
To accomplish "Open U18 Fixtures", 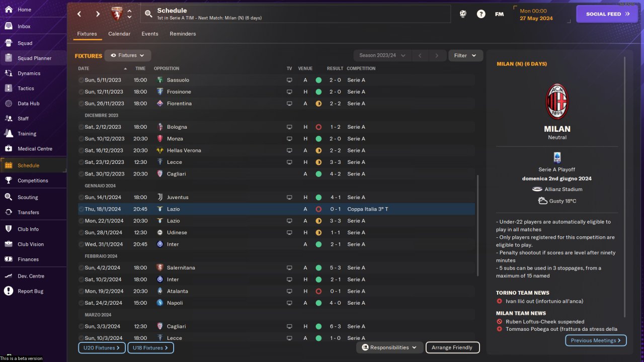I will (x=150, y=347).
